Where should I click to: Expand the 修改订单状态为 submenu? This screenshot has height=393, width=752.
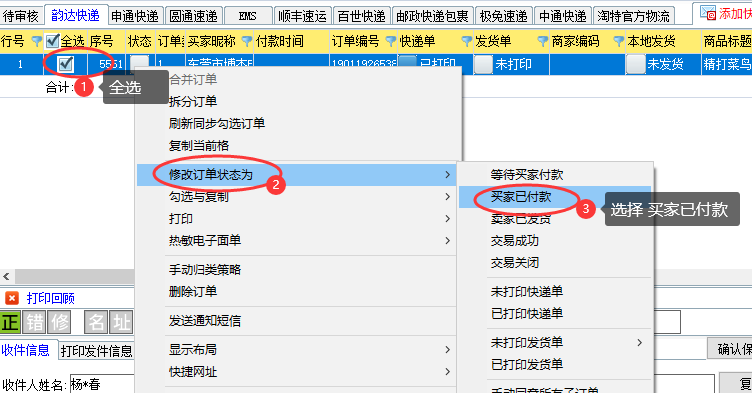pyautogui.click(x=296, y=175)
